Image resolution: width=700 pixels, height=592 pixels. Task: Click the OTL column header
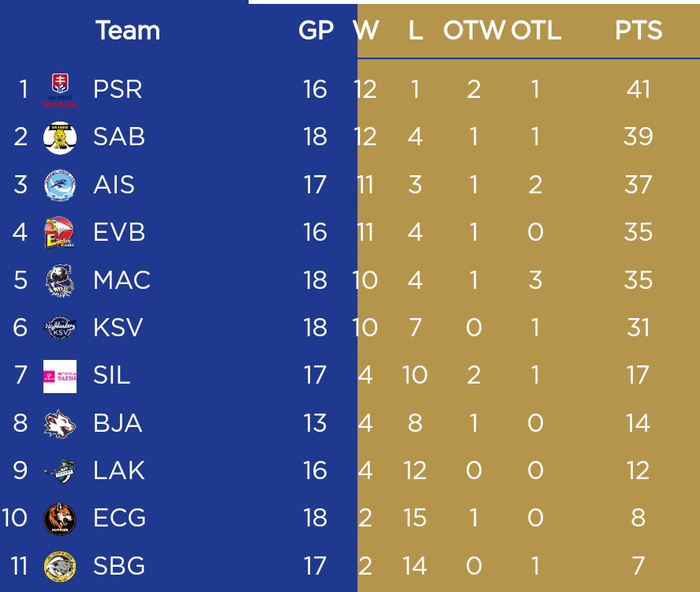(x=536, y=30)
